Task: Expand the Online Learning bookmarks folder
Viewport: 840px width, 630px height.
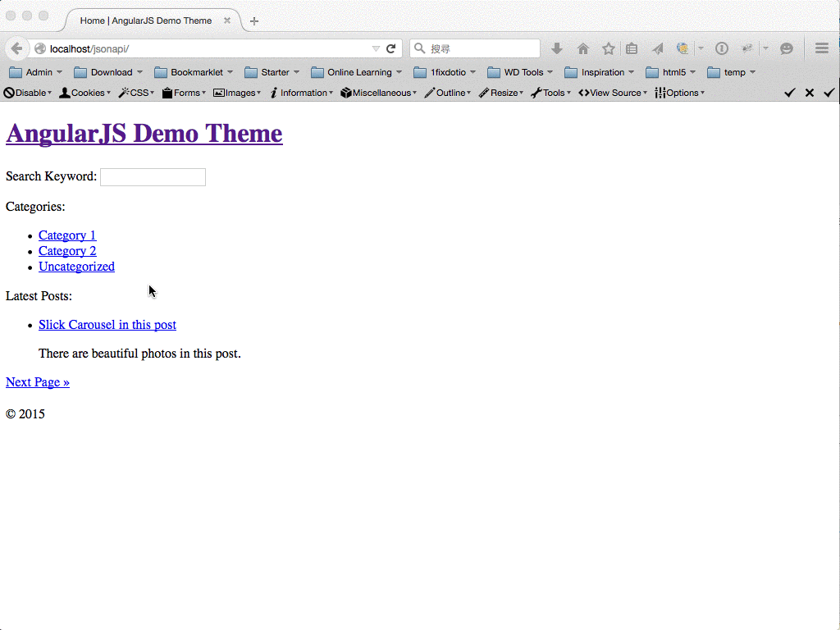Action: click(356, 72)
